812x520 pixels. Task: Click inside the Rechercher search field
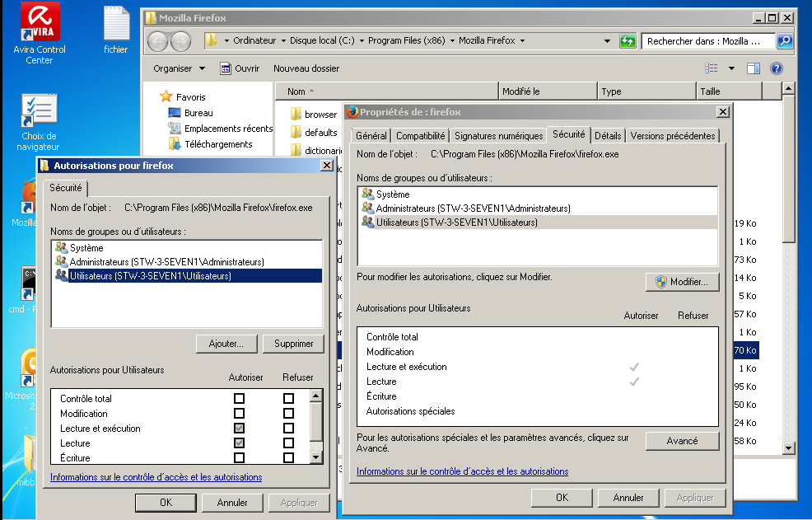[708, 40]
